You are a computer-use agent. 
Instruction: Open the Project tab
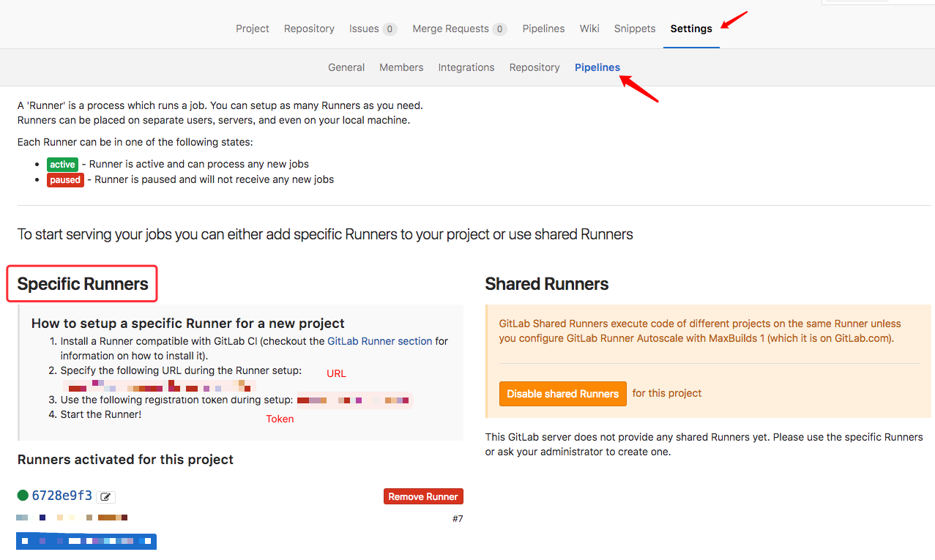(x=253, y=29)
